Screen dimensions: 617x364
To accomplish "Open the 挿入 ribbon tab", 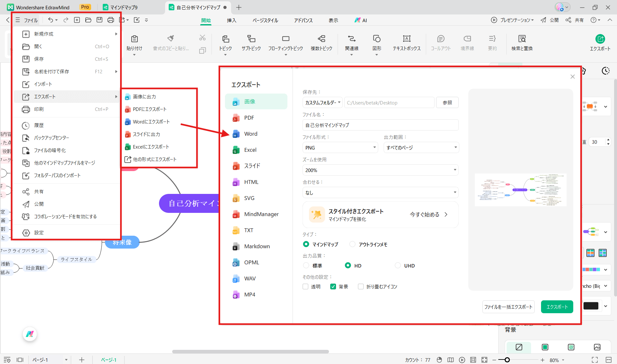I will (231, 20).
